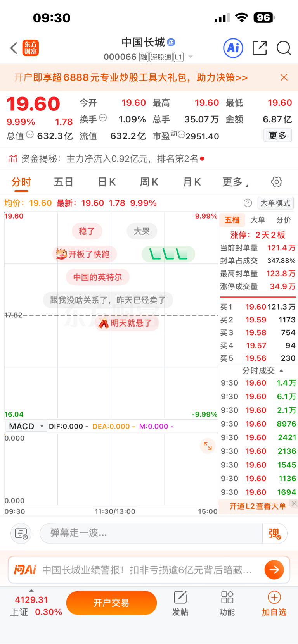Tap the bullet comment list settings icon
The image size is (298, 644).
[x=21, y=534]
